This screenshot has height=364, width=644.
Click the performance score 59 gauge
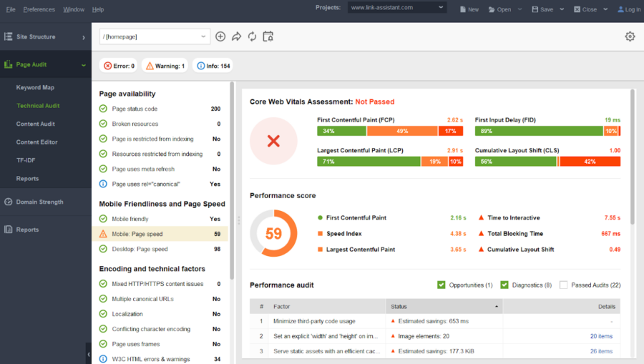(273, 234)
